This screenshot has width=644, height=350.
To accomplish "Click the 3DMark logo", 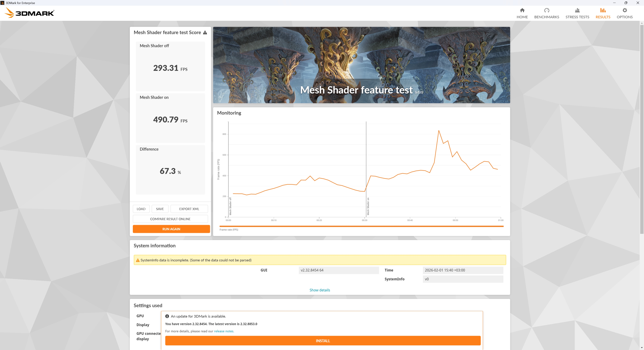I will click(x=30, y=13).
